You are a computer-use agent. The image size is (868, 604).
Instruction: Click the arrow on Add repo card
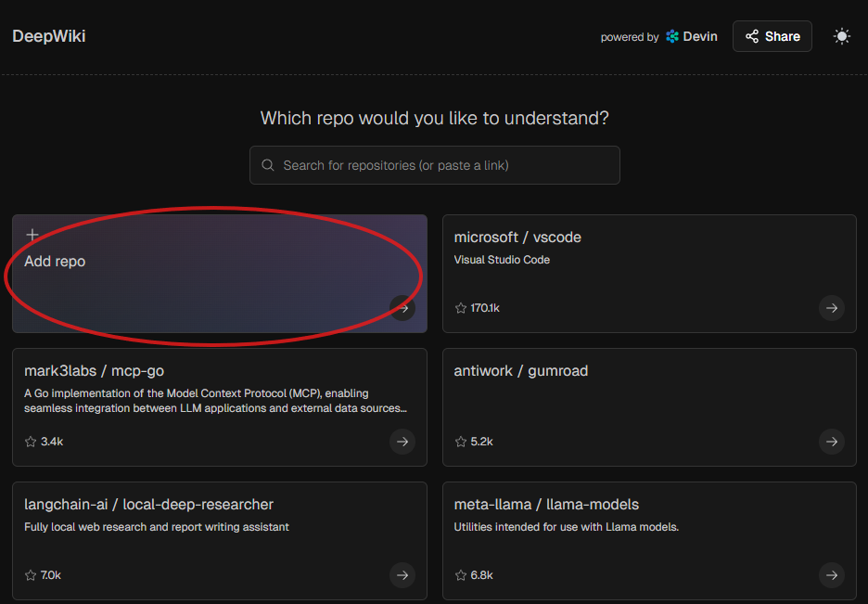pos(402,308)
